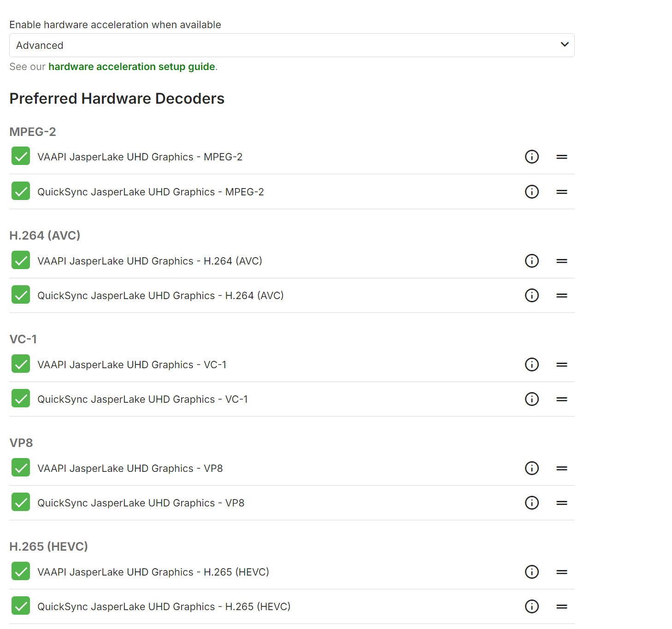Click 'VAAPI JasperLake UHD Graphics - MPEG-2' text
Screen dimensions: 672x629
140,157
